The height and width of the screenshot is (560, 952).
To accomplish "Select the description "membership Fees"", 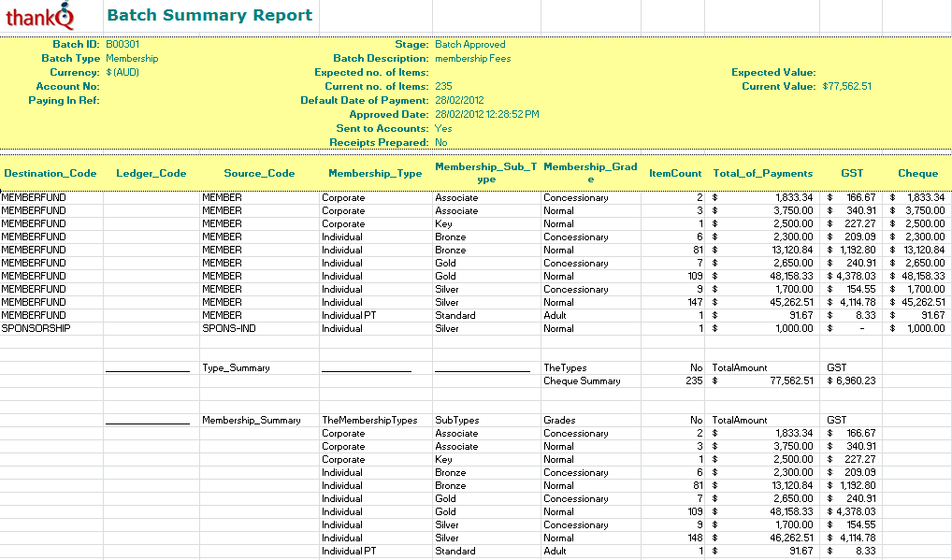I will tap(473, 58).
